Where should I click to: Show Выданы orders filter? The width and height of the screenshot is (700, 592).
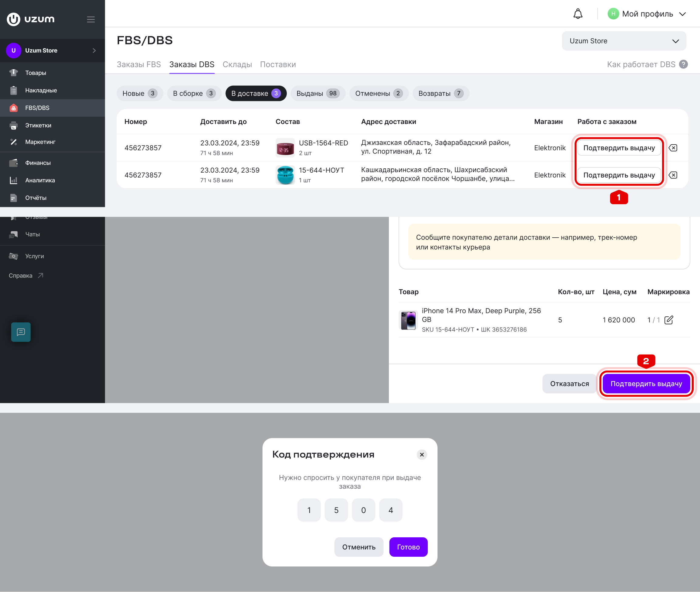point(318,93)
